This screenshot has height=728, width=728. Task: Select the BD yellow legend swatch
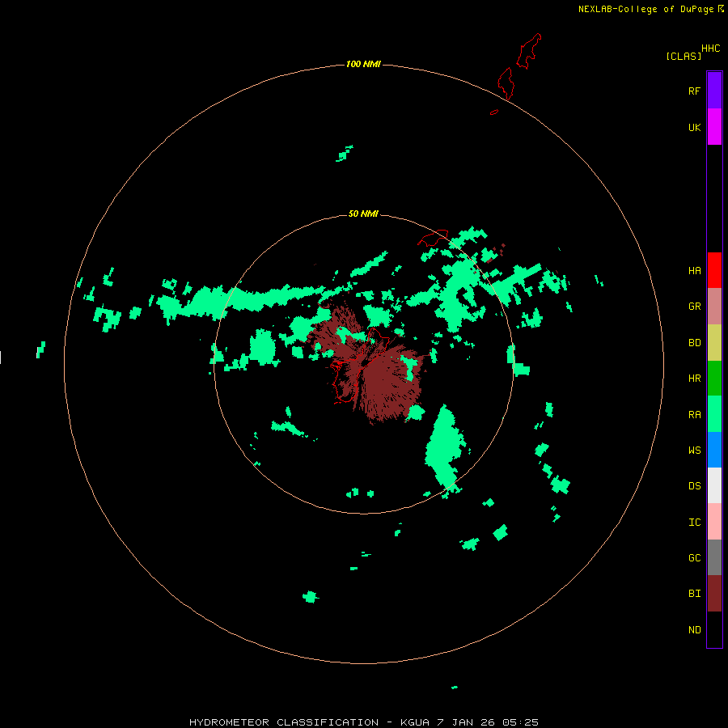[x=714, y=342]
